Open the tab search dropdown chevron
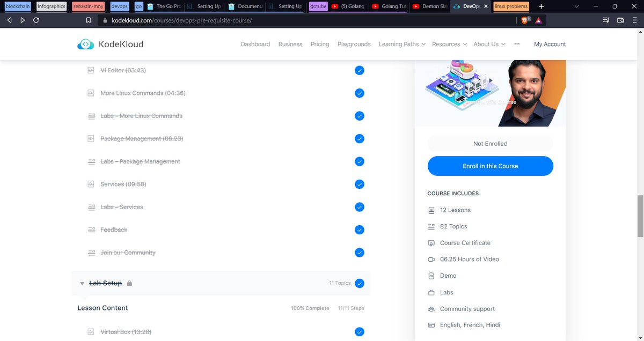Image resolution: width=644 pixels, height=341 pixels. [577, 6]
